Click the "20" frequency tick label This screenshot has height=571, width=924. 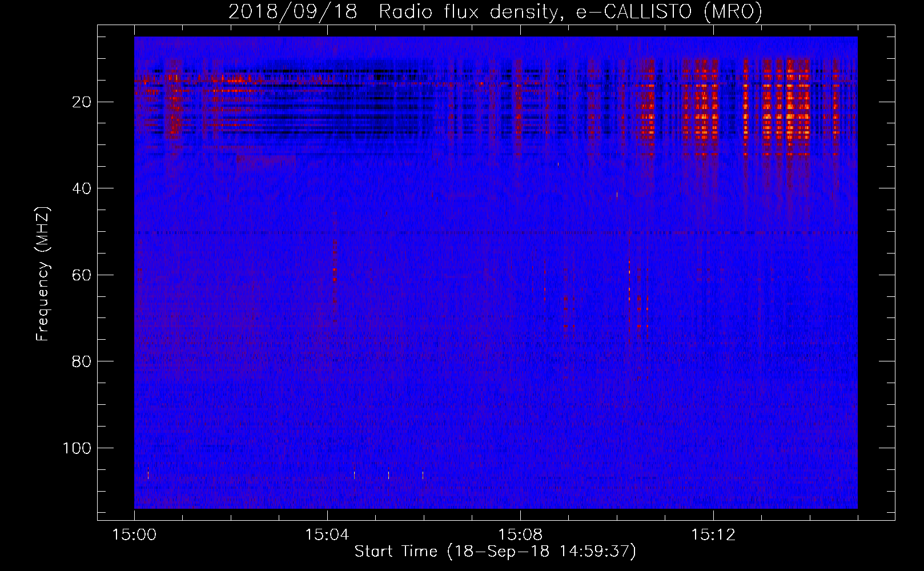[82, 102]
